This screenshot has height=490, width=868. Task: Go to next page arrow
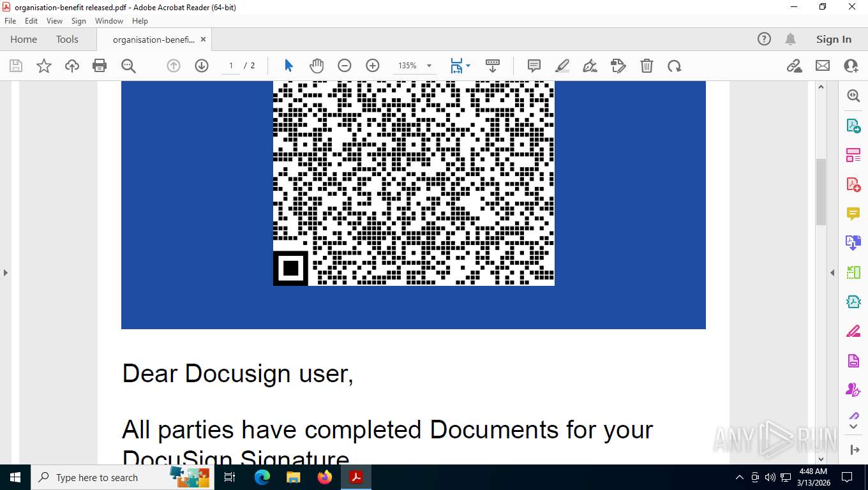click(x=202, y=66)
